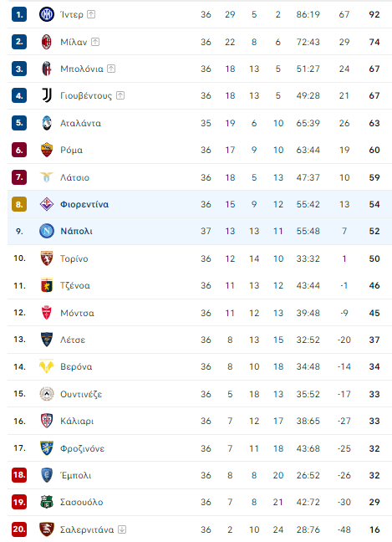Click the Sassuolo green badge
Viewport: 392px width, 542px height.
tap(47, 502)
